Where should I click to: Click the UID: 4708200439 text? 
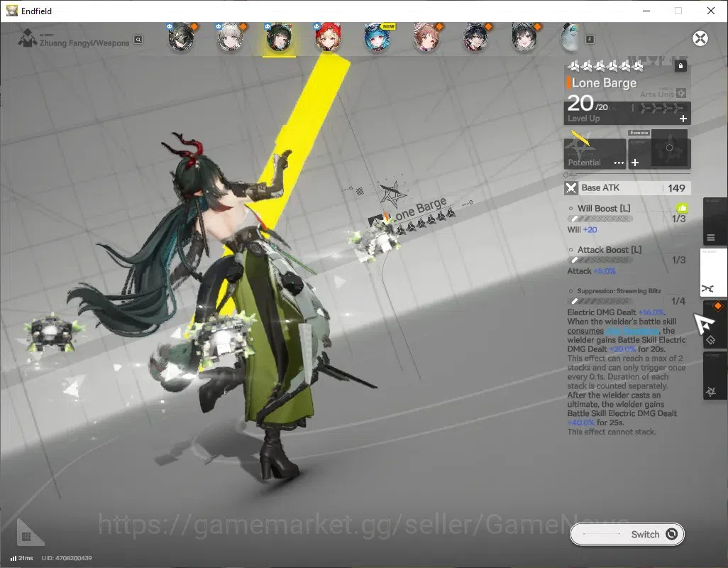pyautogui.click(x=67, y=558)
